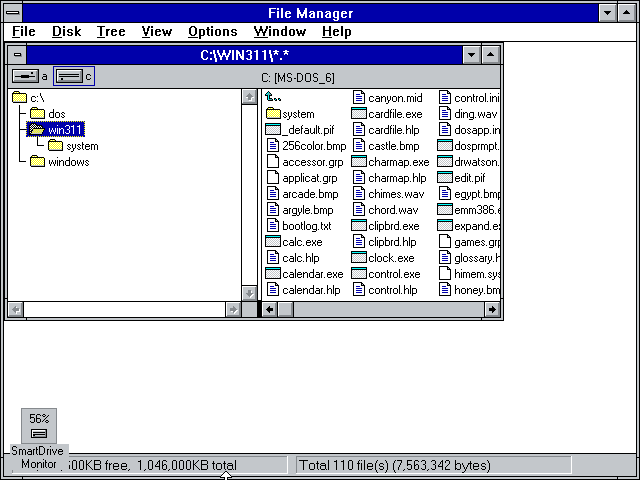Open the Disk menu
The height and width of the screenshot is (480, 640).
(x=67, y=31)
